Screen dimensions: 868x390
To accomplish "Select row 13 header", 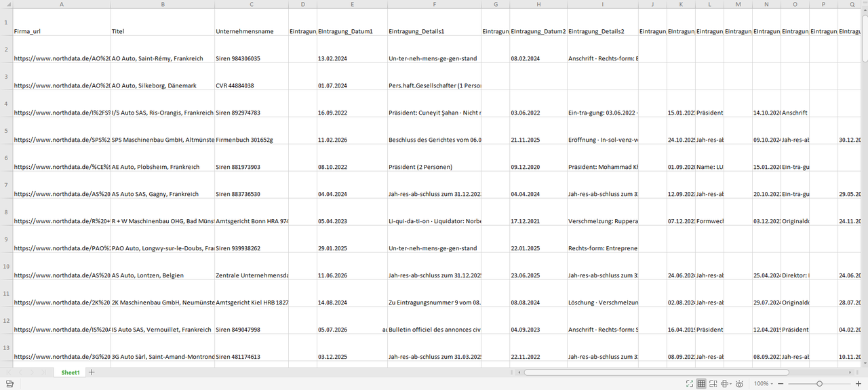I will point(6,348).
